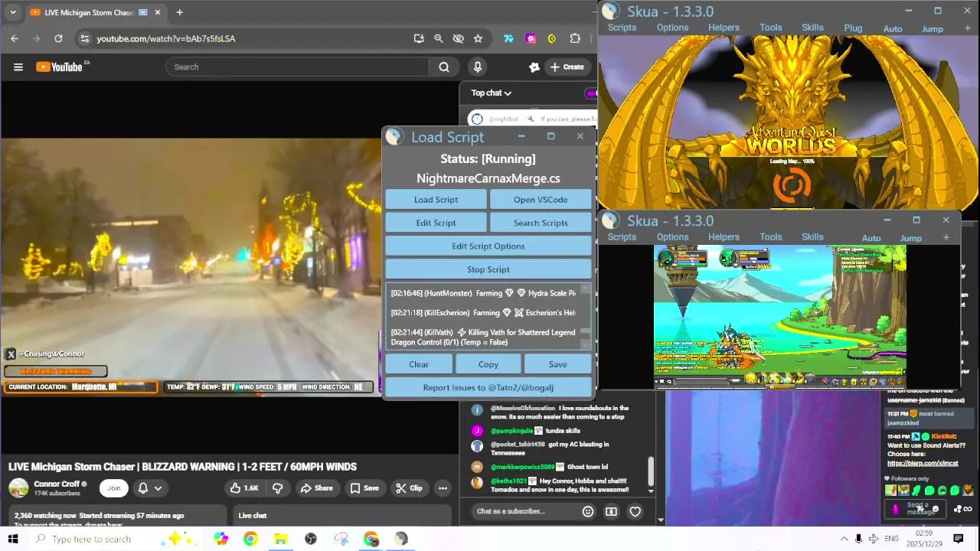This screenshot has height=551, width=980.
Task: Open Options menu in top Skua window
Action: click(x=672, y=28)
